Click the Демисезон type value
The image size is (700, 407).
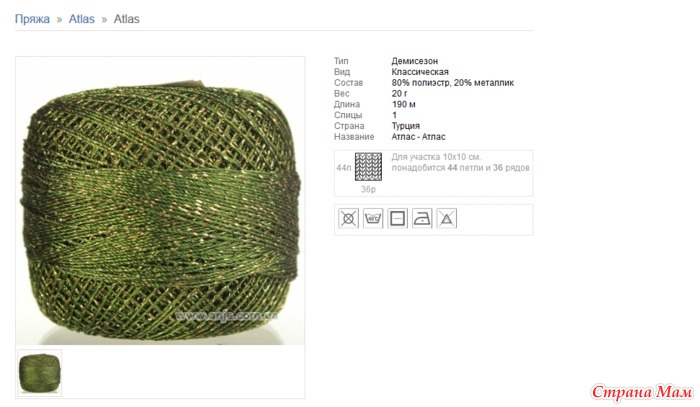415,61
